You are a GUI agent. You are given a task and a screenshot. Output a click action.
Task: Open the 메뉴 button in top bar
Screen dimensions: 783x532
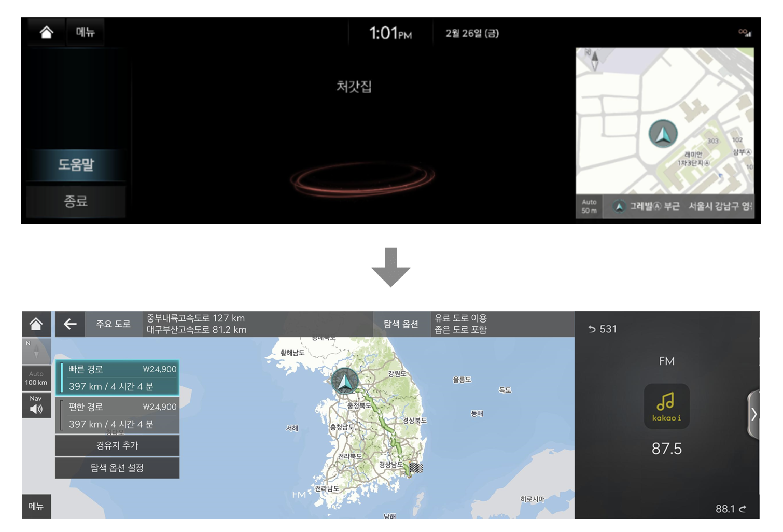pyautogui.click(x=86, y=33)
